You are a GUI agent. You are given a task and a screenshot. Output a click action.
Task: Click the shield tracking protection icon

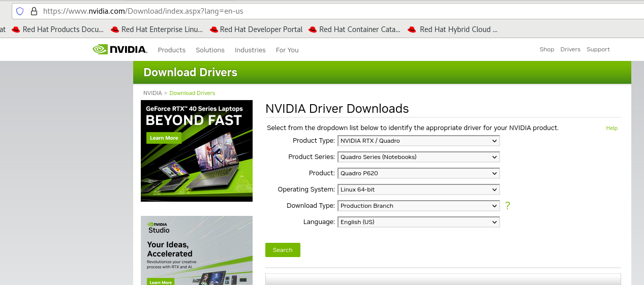point(20,11)
